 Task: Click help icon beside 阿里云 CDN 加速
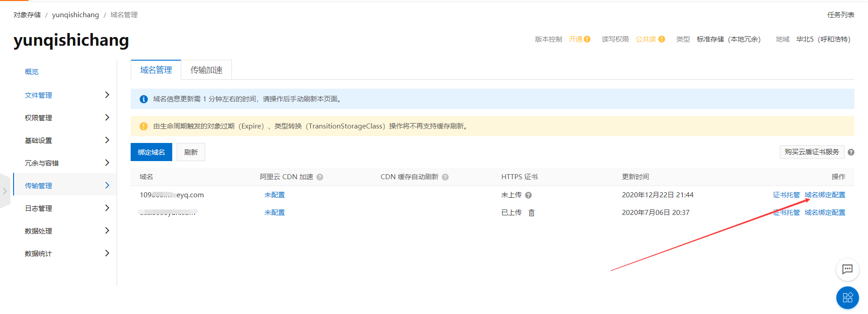pyautogui.click(x=320, y=177)
